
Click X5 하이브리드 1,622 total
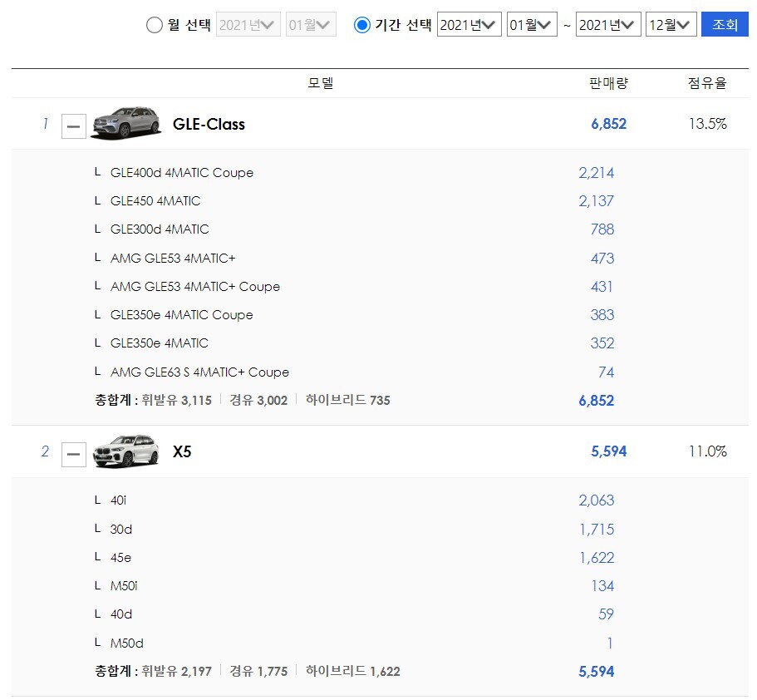[352, 671]
